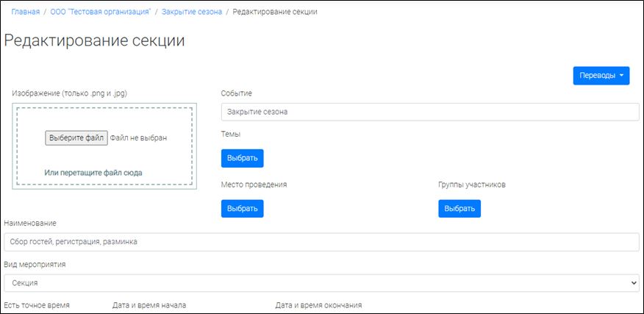This screenshot has height=314, width=644.
Task: Expand the Вид мероприятия select box
Action: pos(321,283)
